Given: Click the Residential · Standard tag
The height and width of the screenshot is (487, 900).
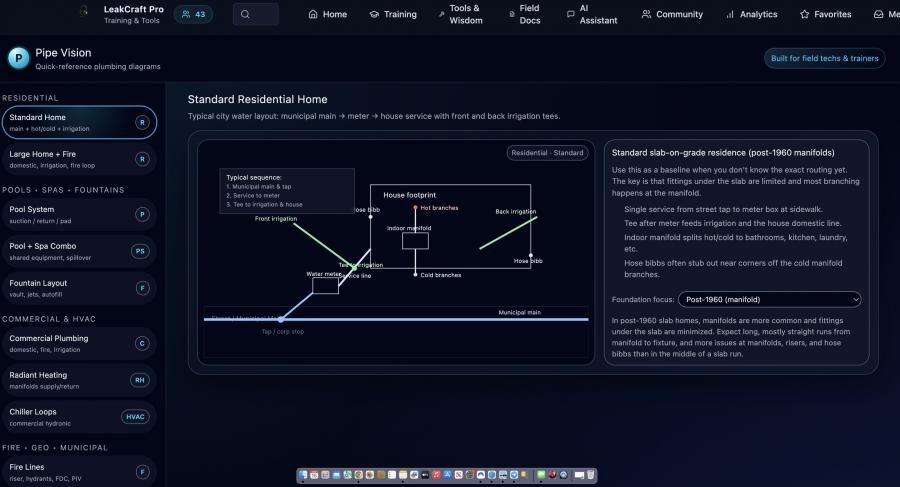Looking at the screenshot, I should pyautogui.click(x=547, y=153).
